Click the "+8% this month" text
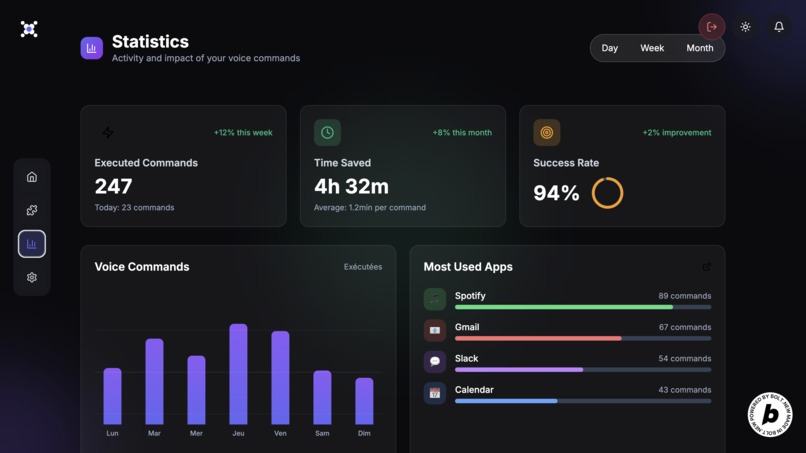 click(462, 133)
